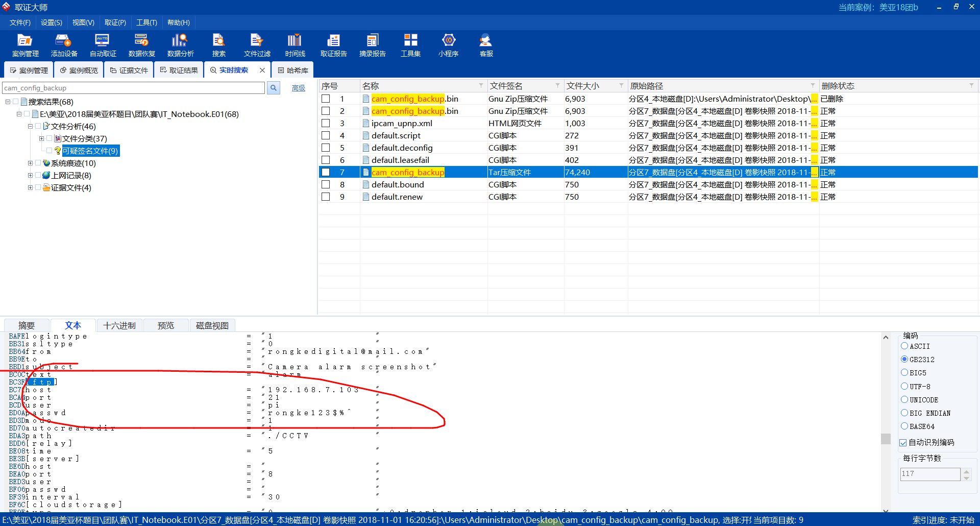
Task: Expand the 文件分类(37) node
Action: coord(41,138)
